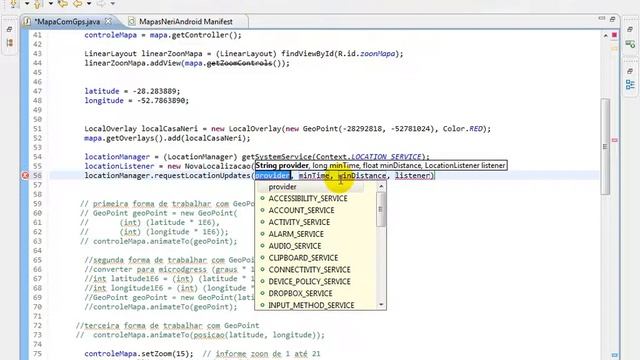
Task: Restore the upper right panel stack
Action: tap(630, 29)
